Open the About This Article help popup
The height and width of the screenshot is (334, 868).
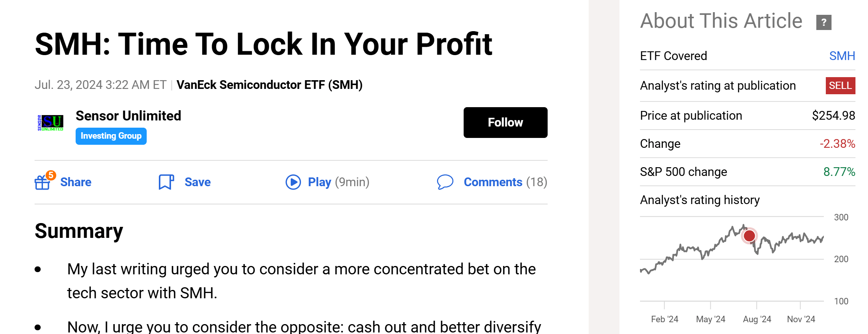824,22
